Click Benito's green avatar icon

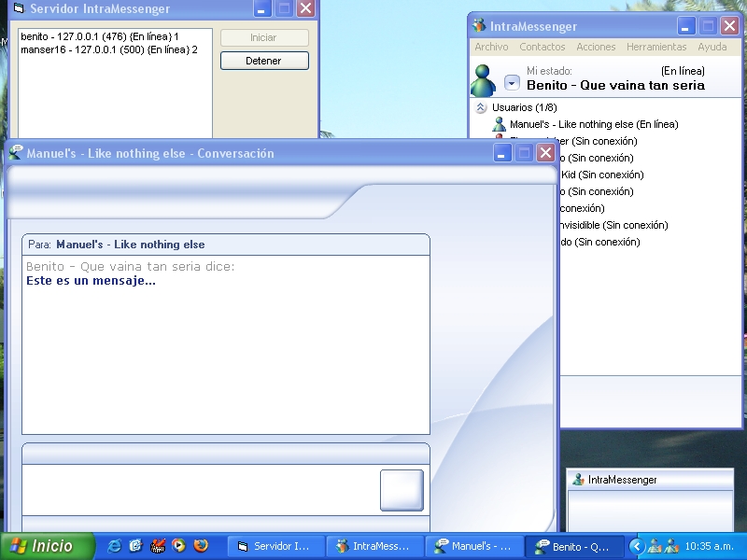[483, 80]
